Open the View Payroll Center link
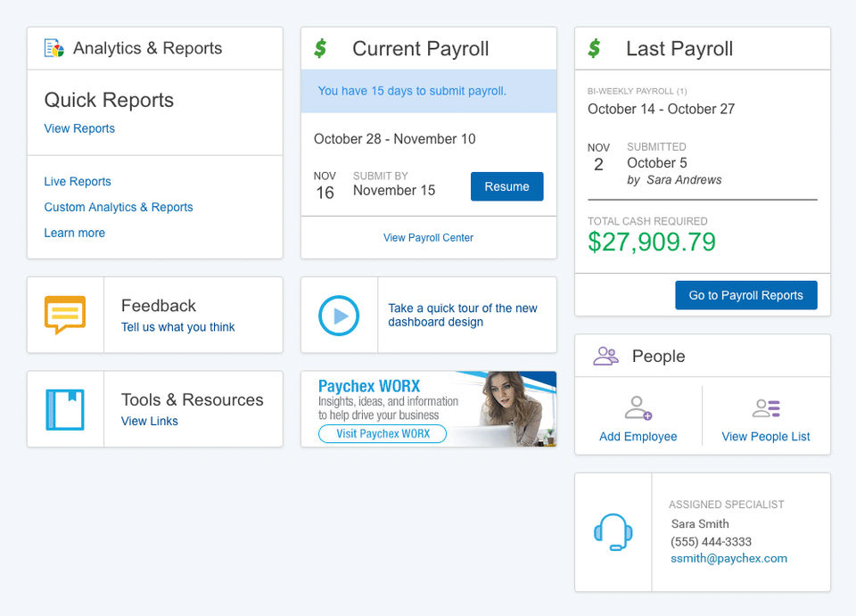The width and height of the screenshot is (856, 616). [428, 238]
